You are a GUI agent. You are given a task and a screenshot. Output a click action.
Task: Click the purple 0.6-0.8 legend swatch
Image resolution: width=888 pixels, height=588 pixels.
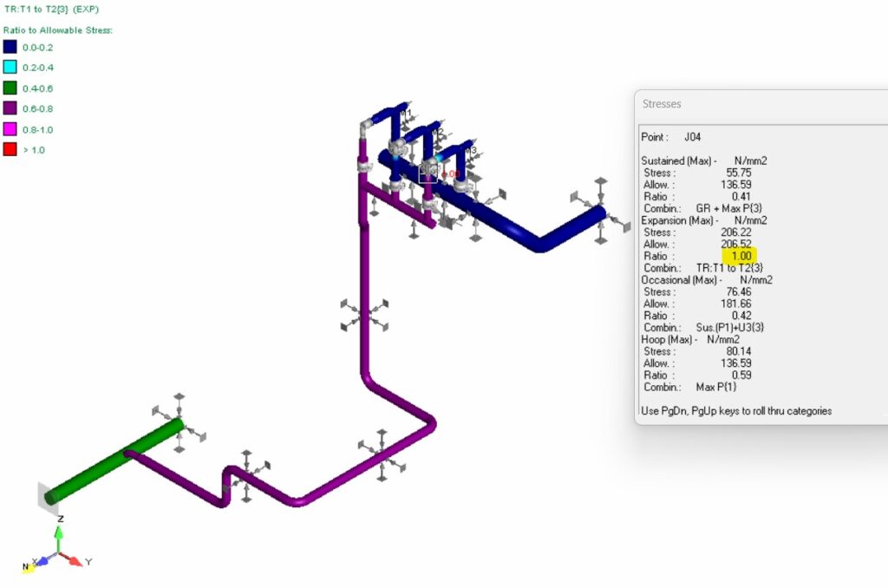pyautogui.click(x=10, y=108)
